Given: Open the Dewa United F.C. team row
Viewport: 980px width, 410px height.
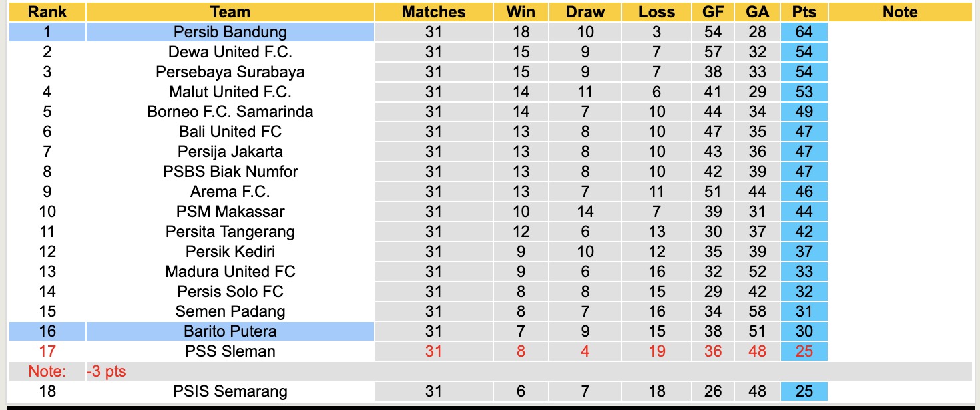Looking at the screenshot, I should click(x=230, y=52).
